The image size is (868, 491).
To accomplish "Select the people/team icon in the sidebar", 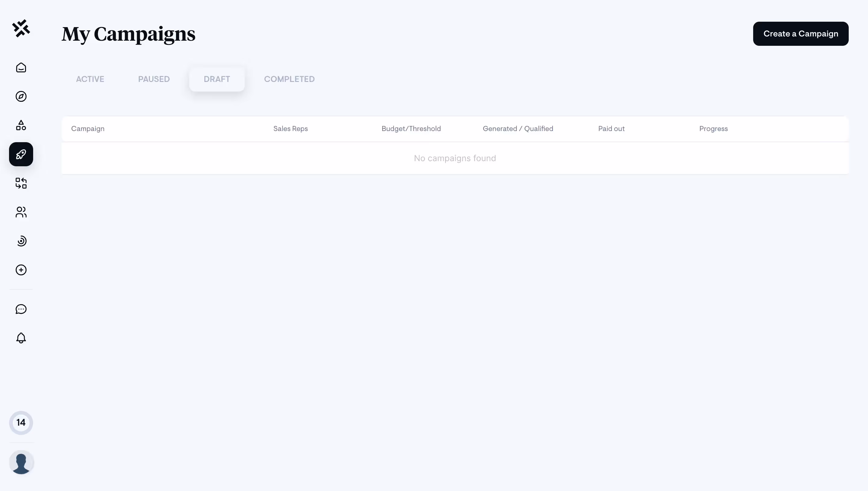I will click(21, 212).
